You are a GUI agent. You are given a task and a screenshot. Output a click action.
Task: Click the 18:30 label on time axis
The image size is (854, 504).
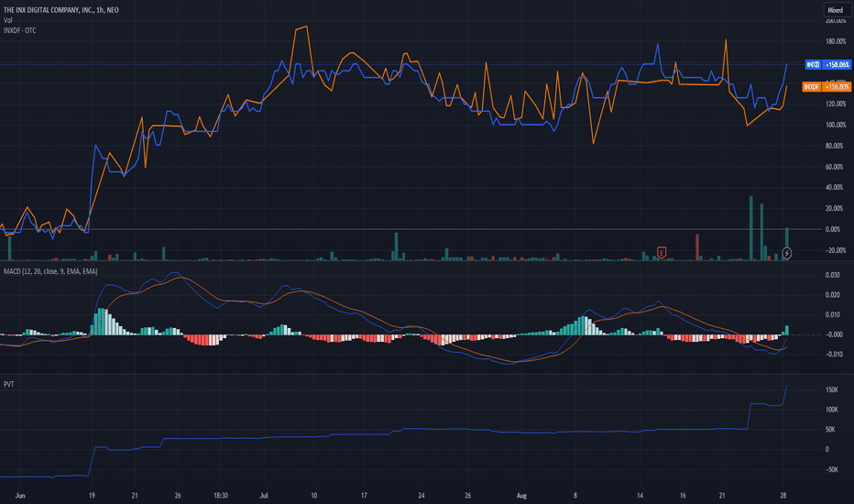click(x=221, y=496)
